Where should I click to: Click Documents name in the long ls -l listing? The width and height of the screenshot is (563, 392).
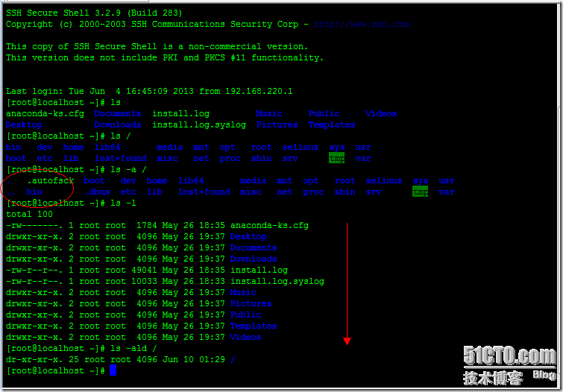[254, 247]
